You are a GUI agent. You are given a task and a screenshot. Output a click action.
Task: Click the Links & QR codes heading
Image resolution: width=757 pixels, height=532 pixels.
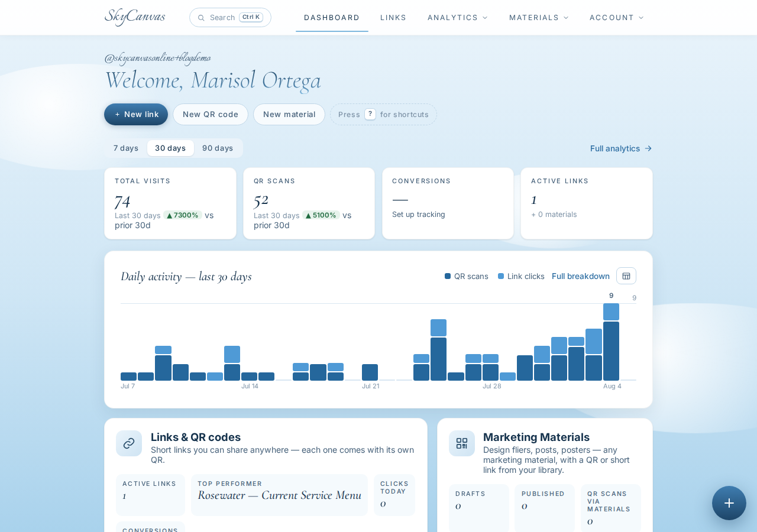pyautogui.click(x=196, y=437)
